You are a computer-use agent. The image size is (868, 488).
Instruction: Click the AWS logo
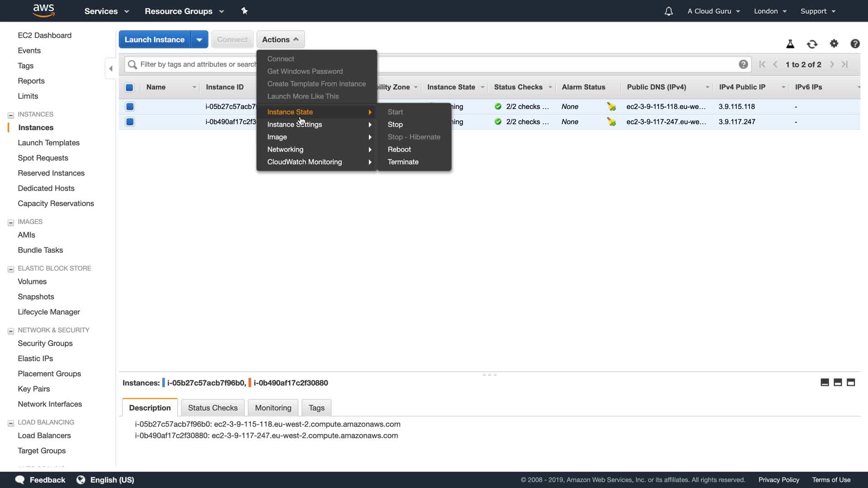coord(43,10)
